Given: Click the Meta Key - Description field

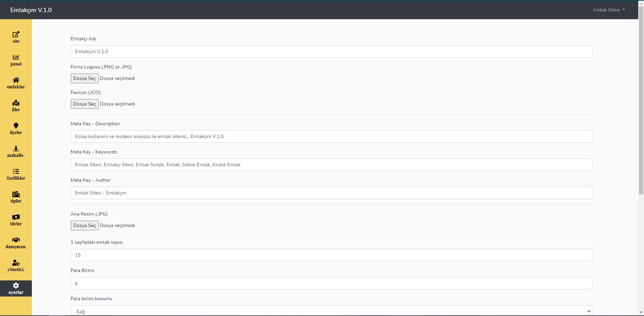Looking at the screenshot, I should tap(331, 136).
